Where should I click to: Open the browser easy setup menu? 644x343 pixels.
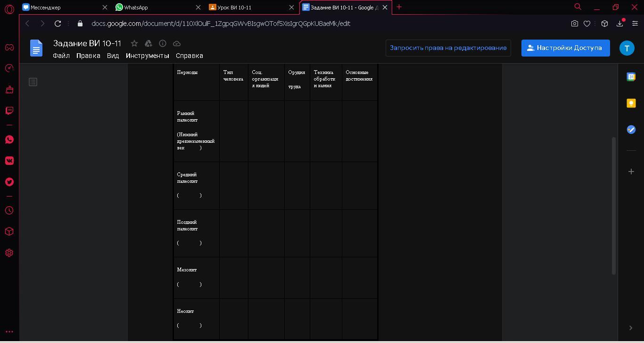coord(635,24)
